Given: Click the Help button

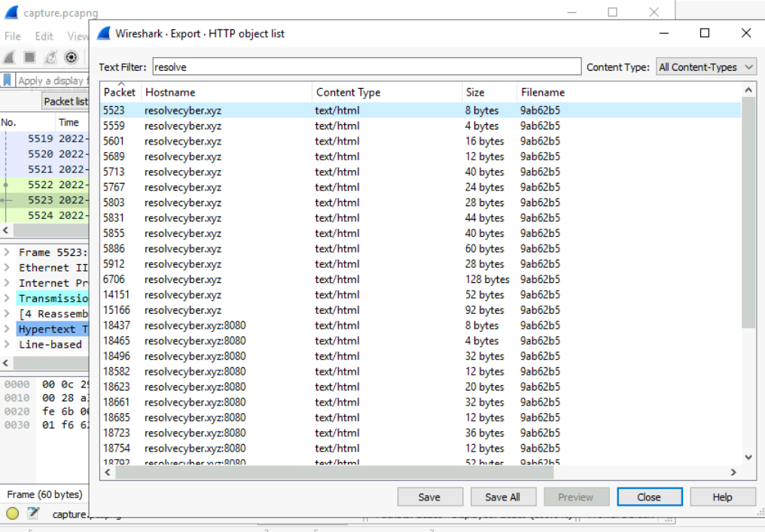Looking at the screenshot, I should coord(723,497).
